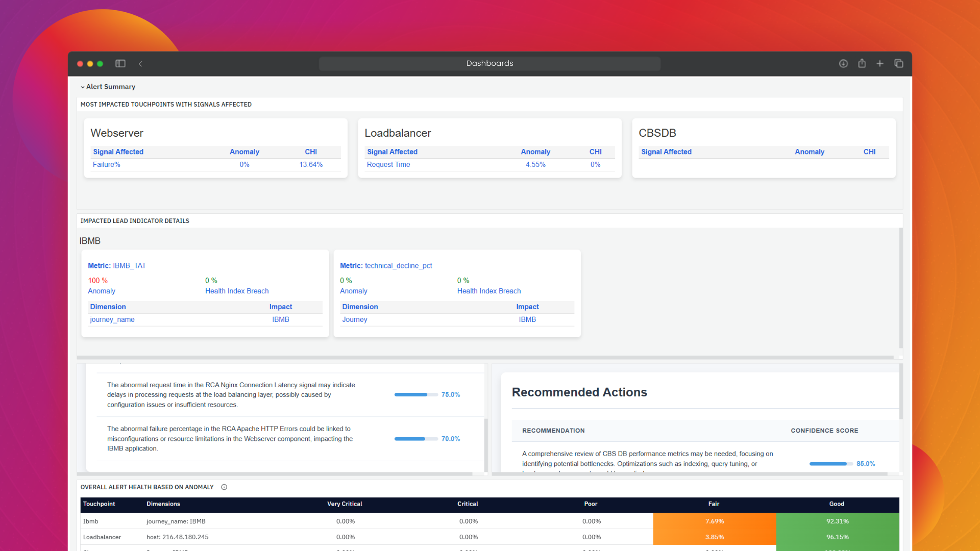Click the journey_name dimension in IBMB_TAT card
Viewport: 980px width, 551px height.
coord(112,320)
